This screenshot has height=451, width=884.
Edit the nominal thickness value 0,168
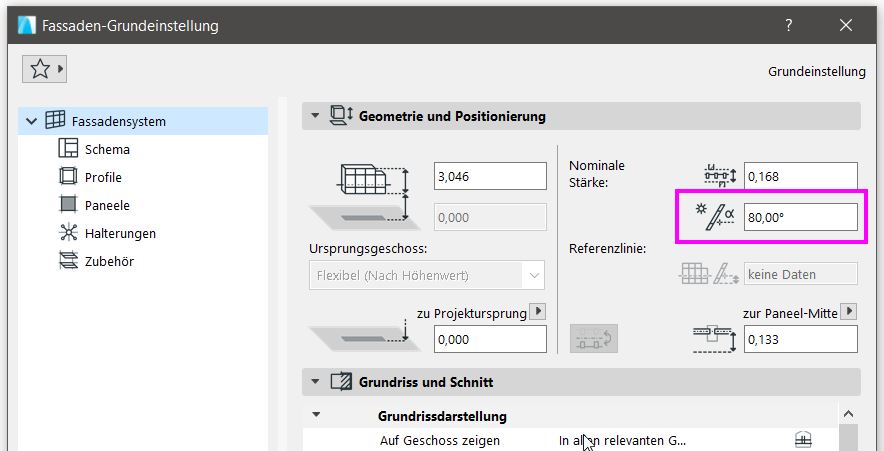(x=800, y=176)
